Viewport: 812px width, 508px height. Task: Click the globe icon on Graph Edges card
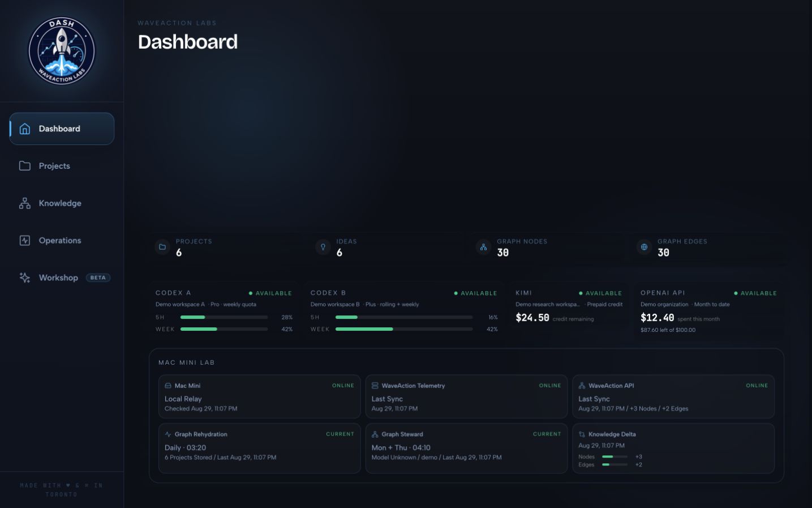644,247
